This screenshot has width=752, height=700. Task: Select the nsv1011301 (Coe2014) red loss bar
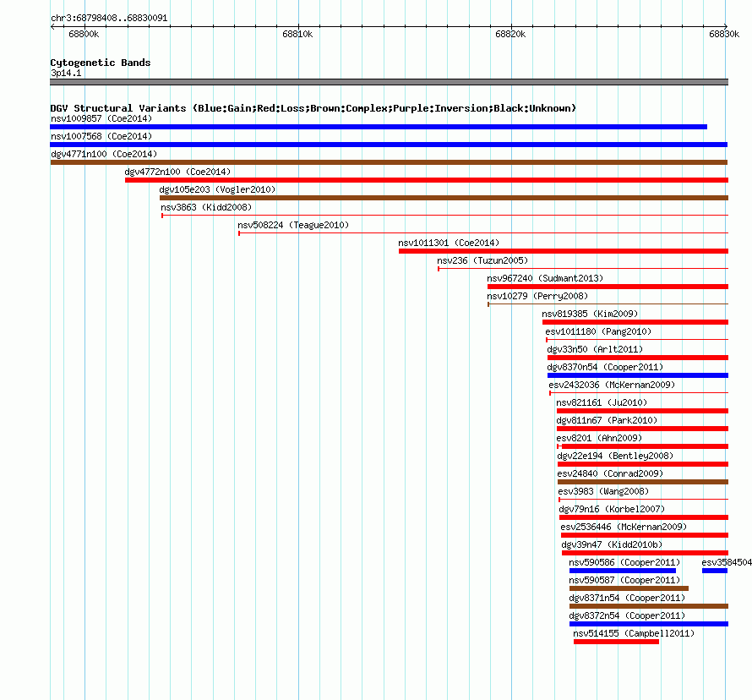[564, 251]
